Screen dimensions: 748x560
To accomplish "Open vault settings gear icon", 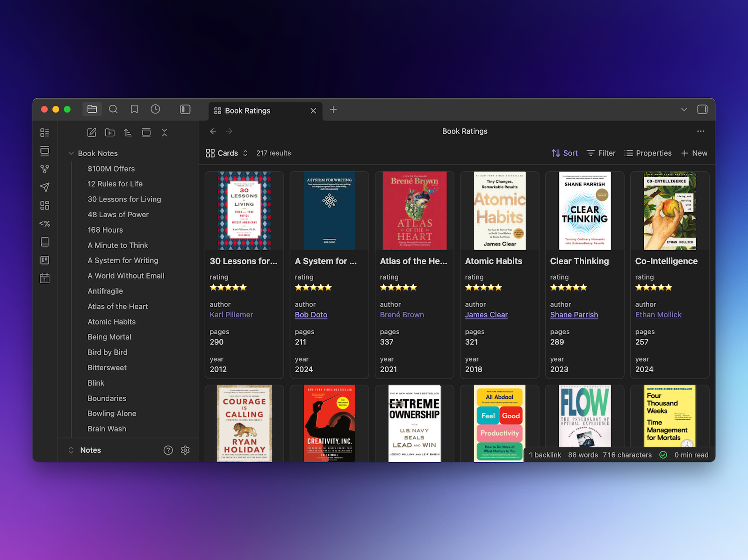I will (x=185, y=450).
